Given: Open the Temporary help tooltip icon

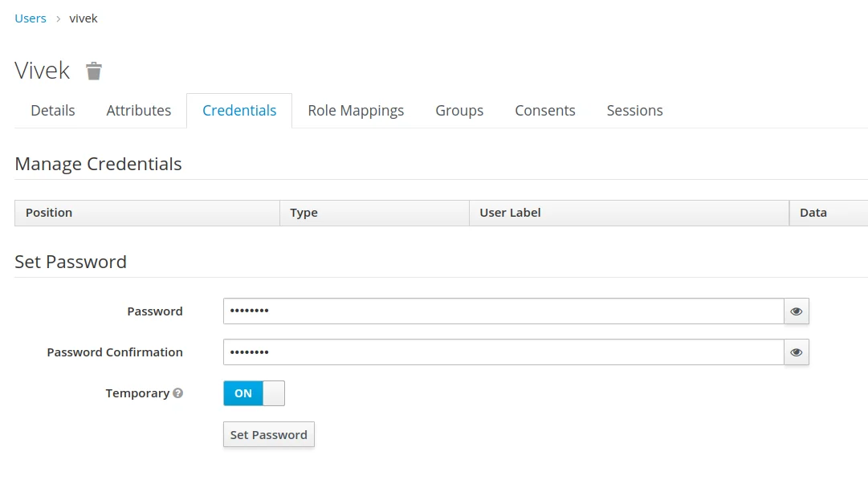Looking at the screenshot, I should point(177,393).
